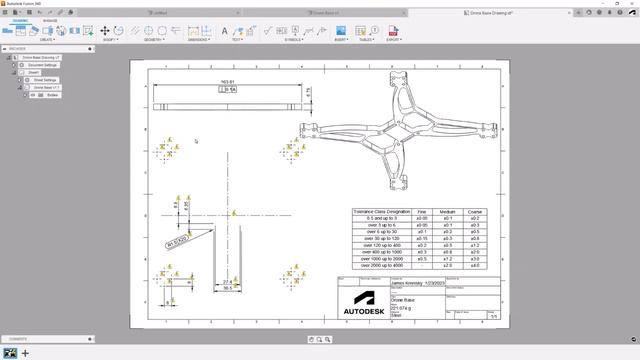Select the Projected View tool

pyautogui.click(x=20, y=31)
